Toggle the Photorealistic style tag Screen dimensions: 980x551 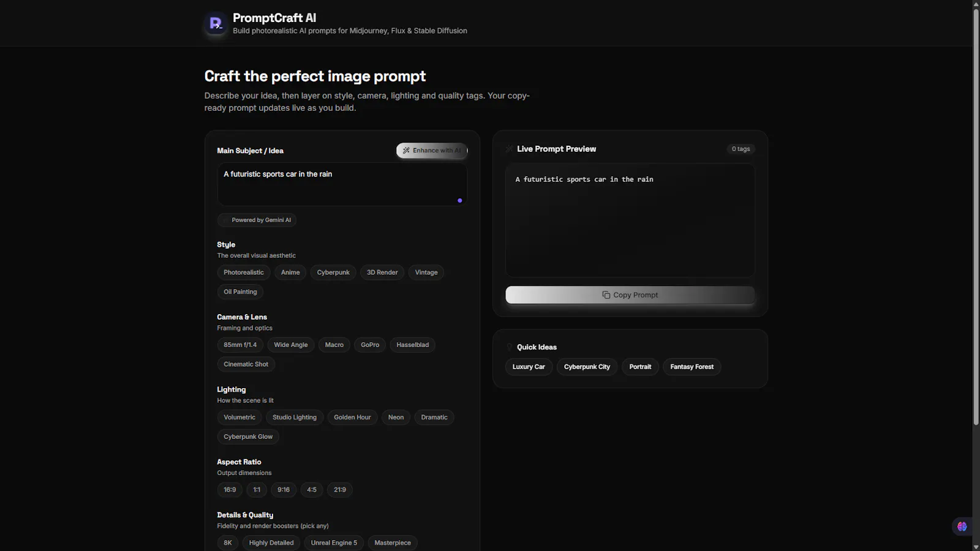244,272
